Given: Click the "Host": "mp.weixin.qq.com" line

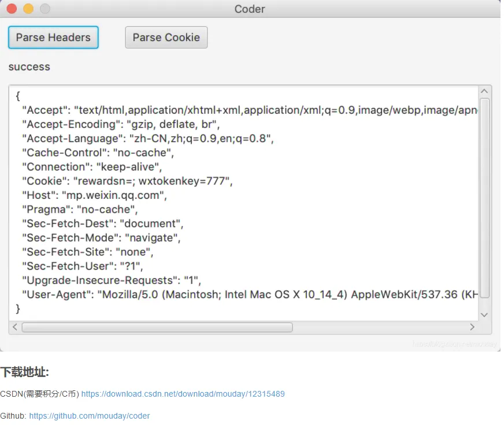Looking at the screenshot, I should 95,195.
